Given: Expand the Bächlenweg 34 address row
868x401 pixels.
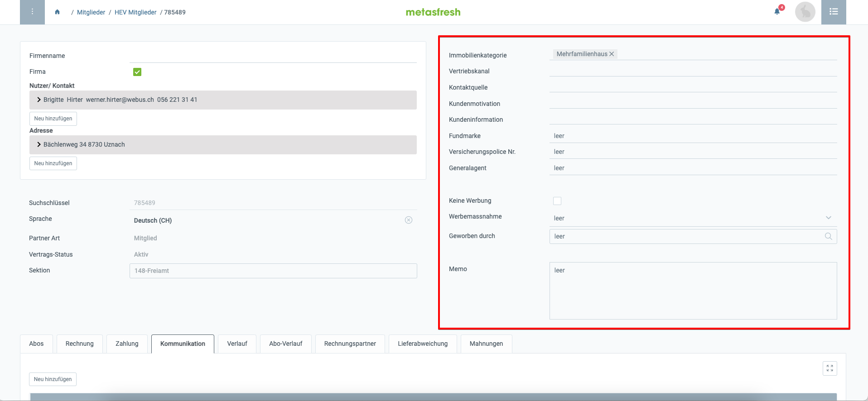Looking at the screenshot, I should pyautogui.click(x=223, y=145).
